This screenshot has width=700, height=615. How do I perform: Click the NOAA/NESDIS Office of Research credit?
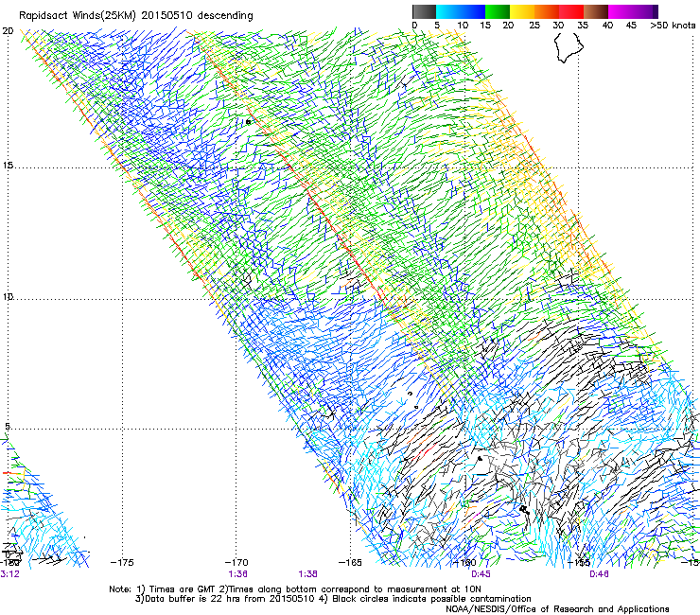pos(557,609)
